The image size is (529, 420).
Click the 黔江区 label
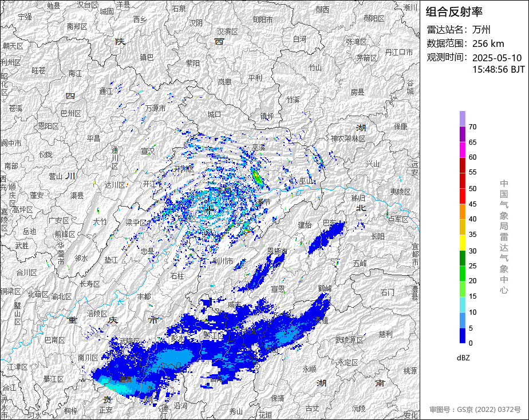(214, 335)
